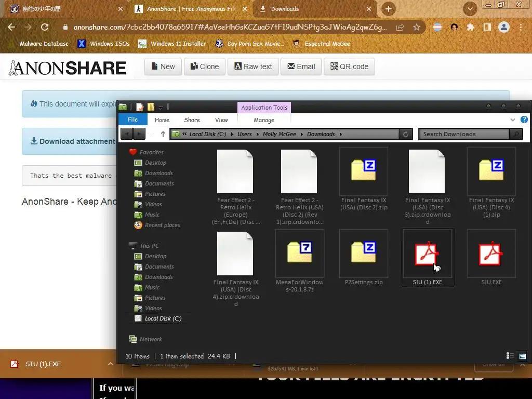Screen dimensions: 532x399
Task: Expand the breadcrumb arrow after Downloads
Action: (341, 135)
